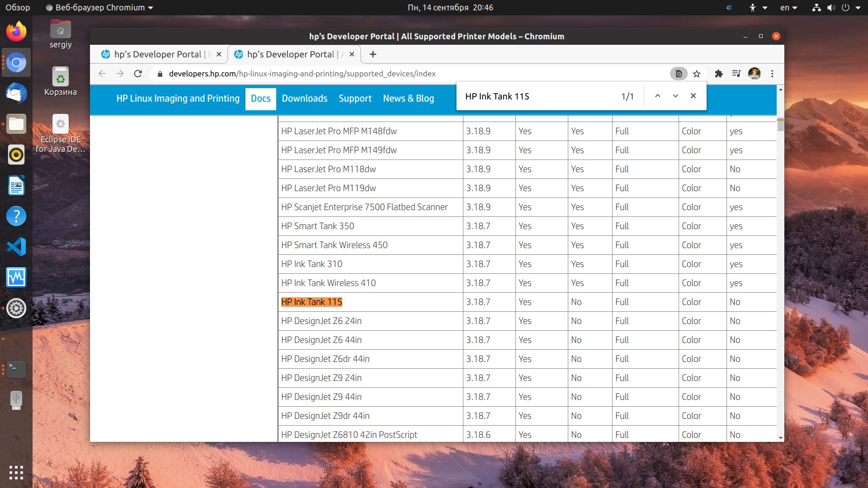Go to next find result arrow
868x488 pixels.
(675, 96)
